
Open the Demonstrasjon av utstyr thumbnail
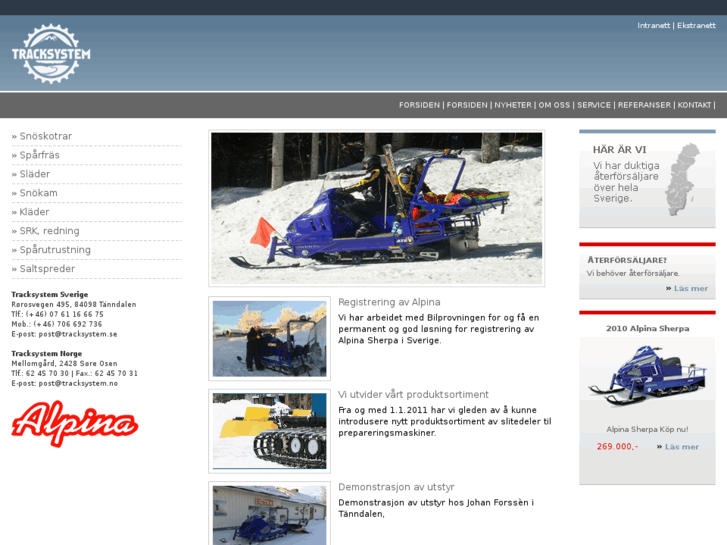[x=269, y=515]
